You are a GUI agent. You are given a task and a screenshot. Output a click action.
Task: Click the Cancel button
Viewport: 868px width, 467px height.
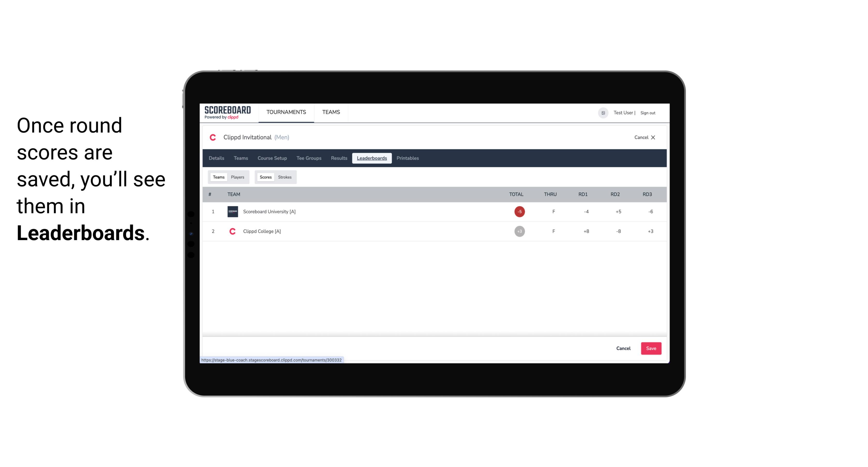pos(623,349)
